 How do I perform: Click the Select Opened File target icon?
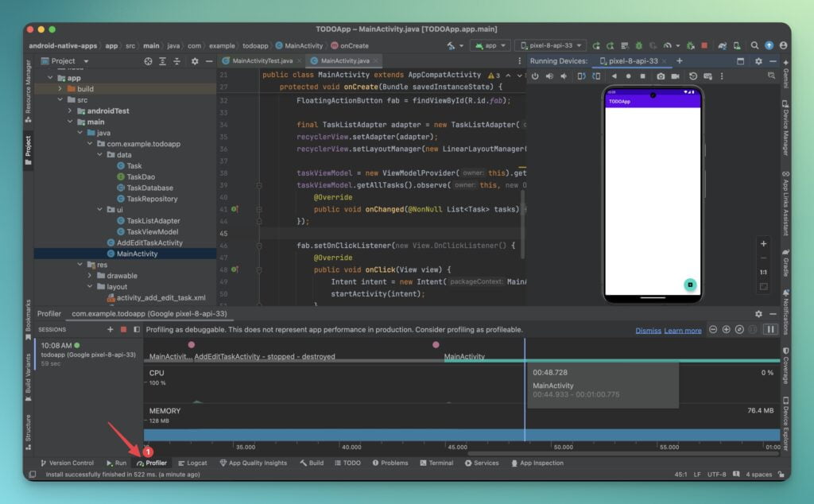(149, 61)
